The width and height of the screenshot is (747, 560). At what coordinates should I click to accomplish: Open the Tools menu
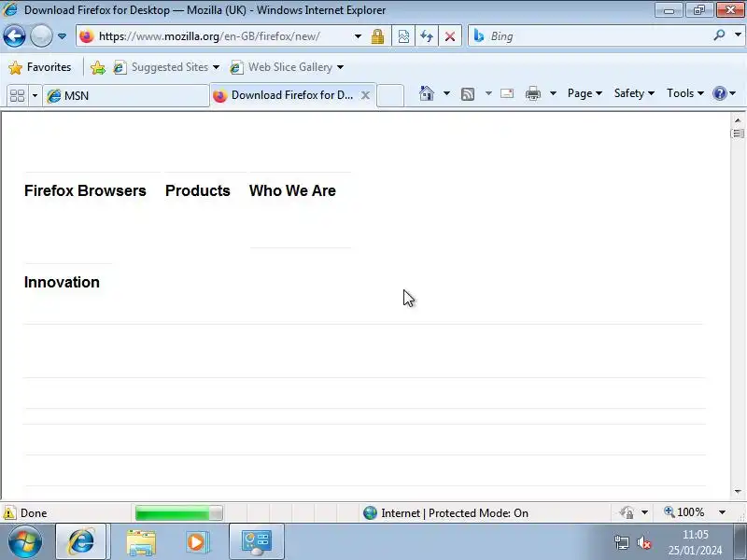(x=685, y=93)
